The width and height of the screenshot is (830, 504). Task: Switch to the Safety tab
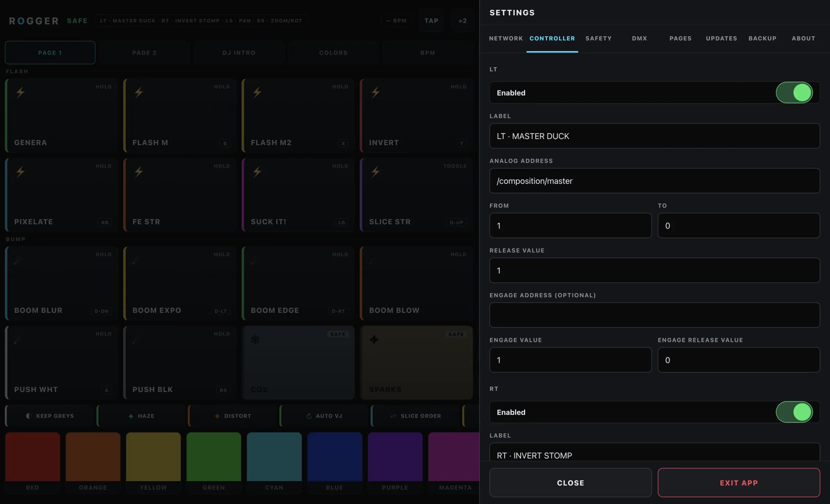598,38
